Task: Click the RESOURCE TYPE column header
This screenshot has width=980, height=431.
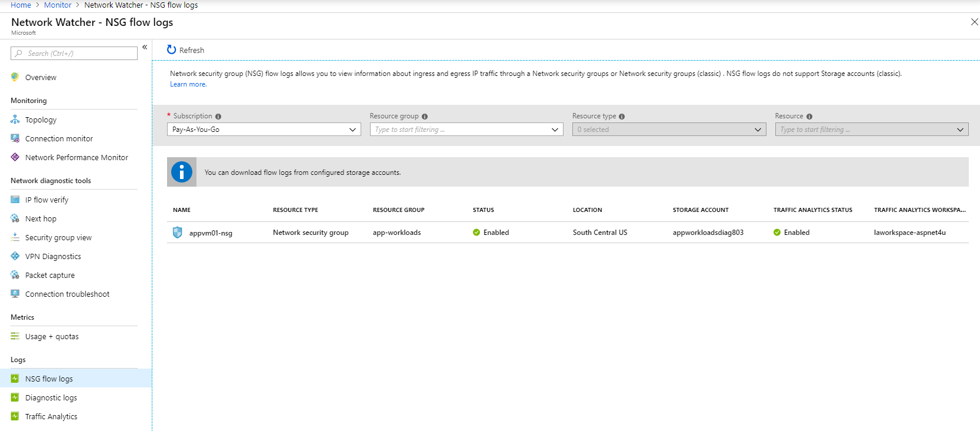Action: pyautogui.click(x=295, y=210)
